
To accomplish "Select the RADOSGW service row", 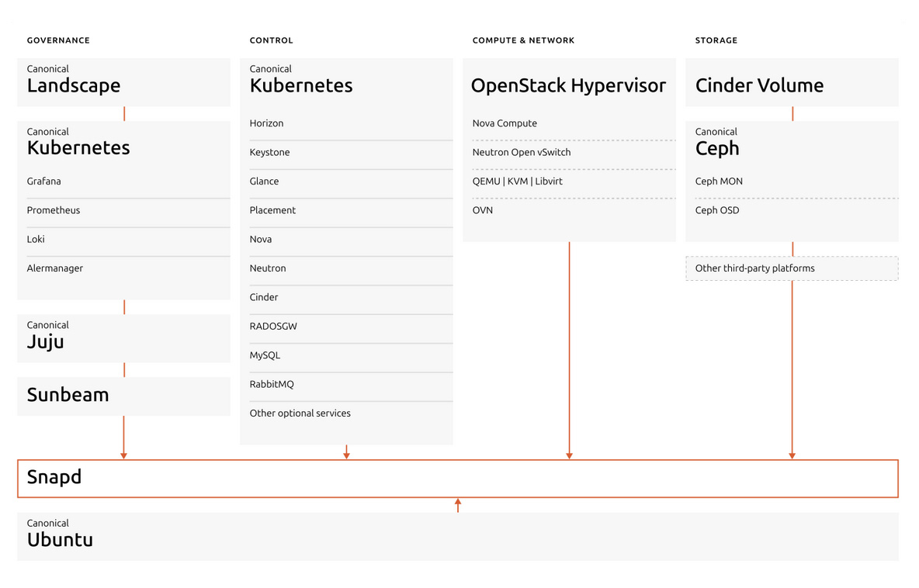I will coord(351,329).
